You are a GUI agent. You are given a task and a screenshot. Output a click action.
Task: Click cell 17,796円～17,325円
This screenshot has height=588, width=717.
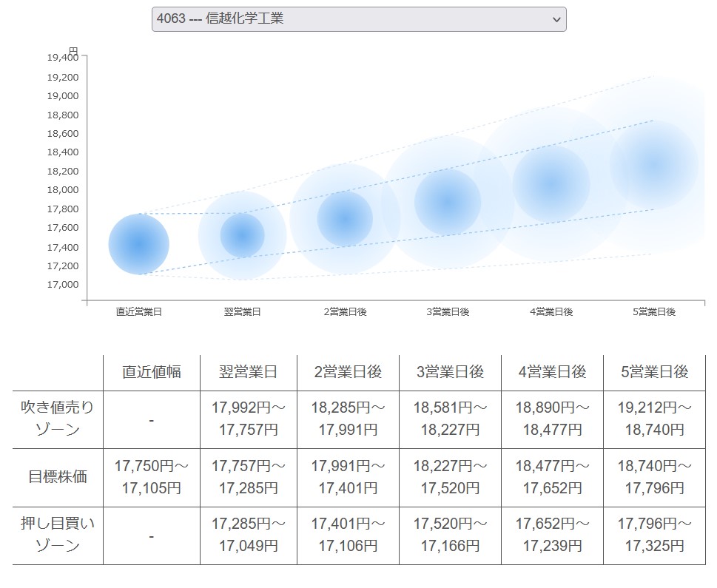[x=655, y=535]
